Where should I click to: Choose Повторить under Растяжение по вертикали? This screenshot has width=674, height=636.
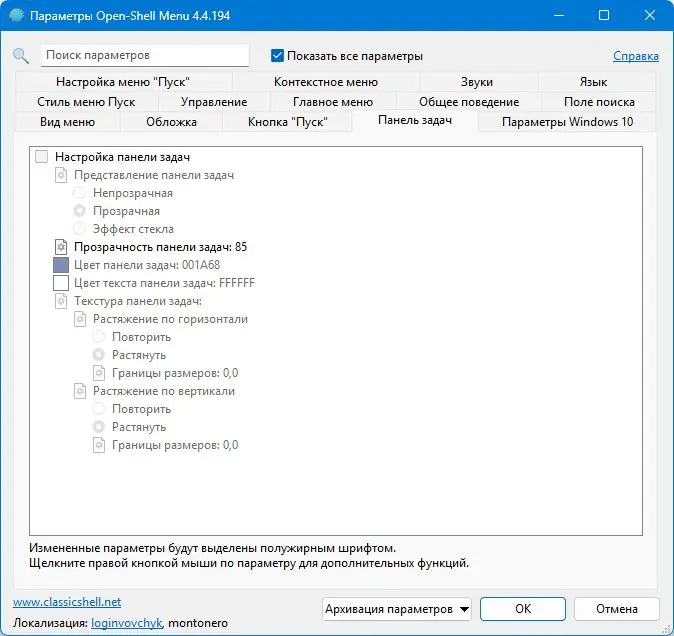[x=98, y=409]
